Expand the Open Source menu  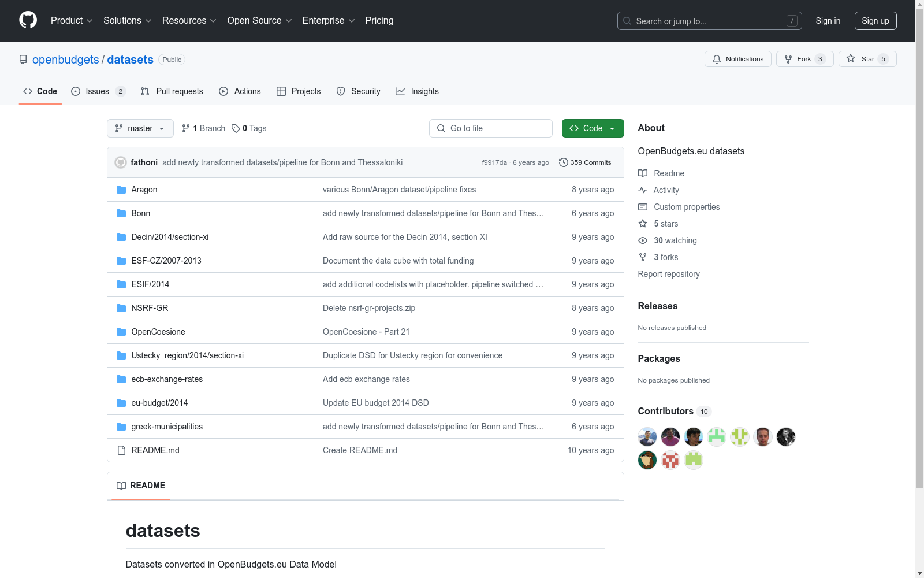coord(260,21)
